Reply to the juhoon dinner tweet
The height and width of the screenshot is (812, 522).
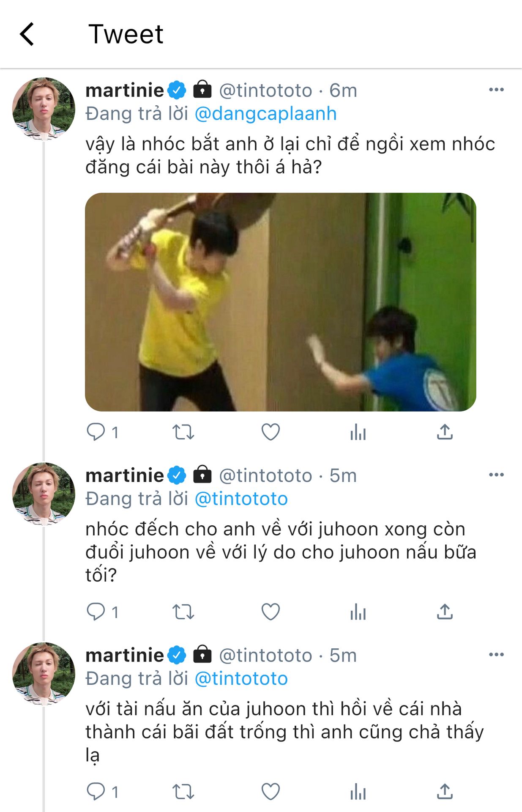(x=96, y=612)
